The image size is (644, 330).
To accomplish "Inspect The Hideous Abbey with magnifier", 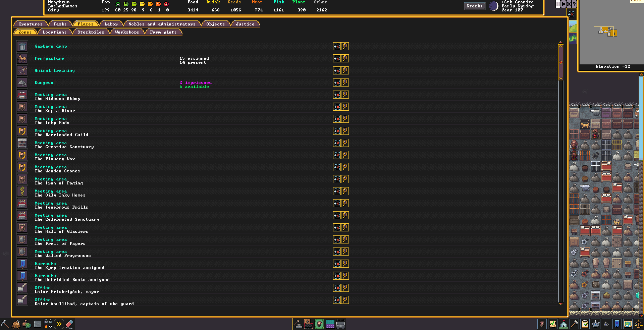I will coord(345,95).
